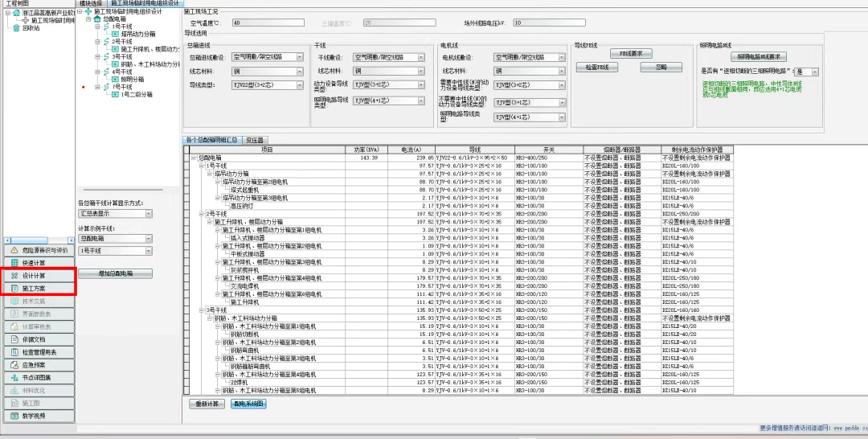Image resolution: width=868 pixels, height=439 pixels.
Task: Collapse 总配电箱 row in summary table
Action: tap(192, 158)
